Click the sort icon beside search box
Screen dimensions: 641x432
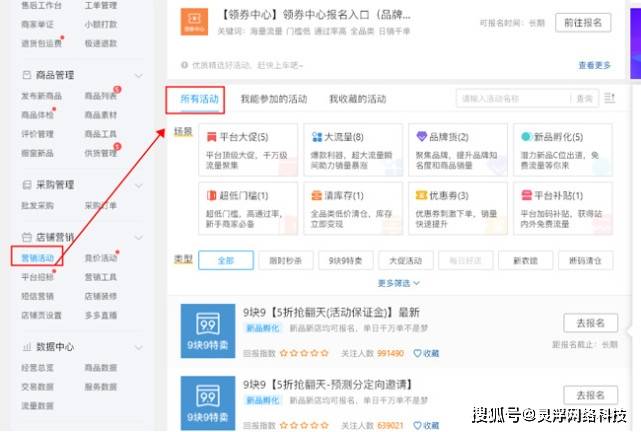pos(610,98)
